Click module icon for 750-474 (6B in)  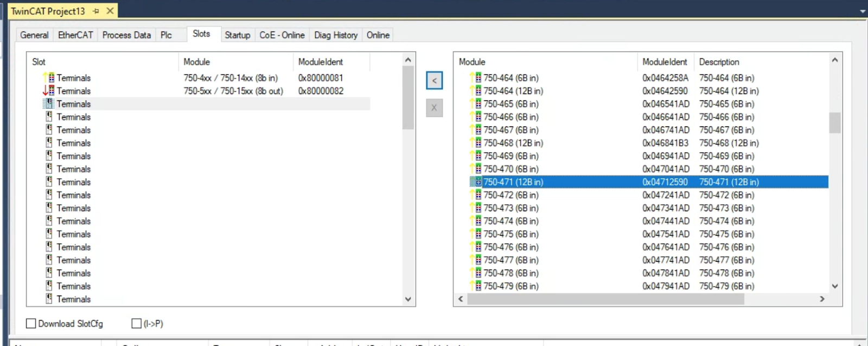click(x=477, y=221)
